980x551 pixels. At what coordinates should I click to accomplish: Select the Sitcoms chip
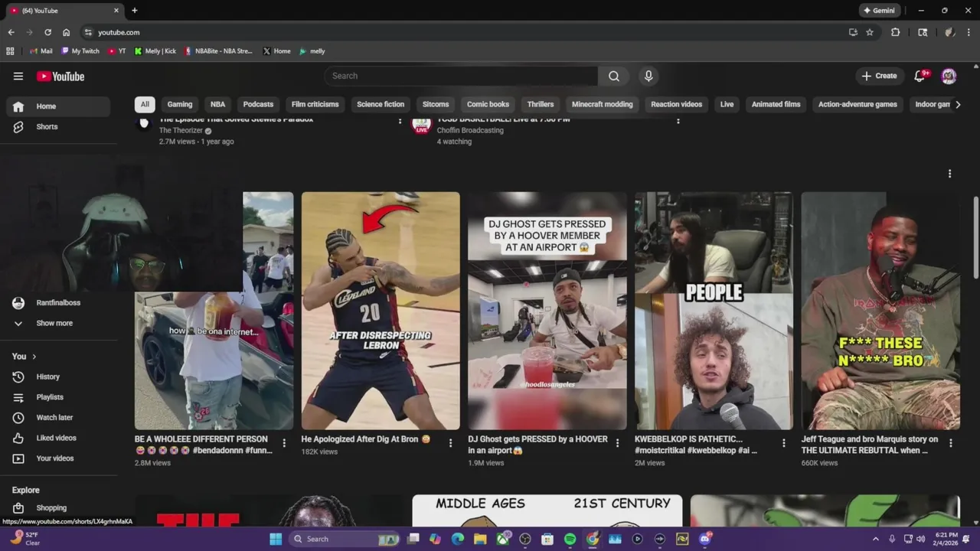click(436, 104)
